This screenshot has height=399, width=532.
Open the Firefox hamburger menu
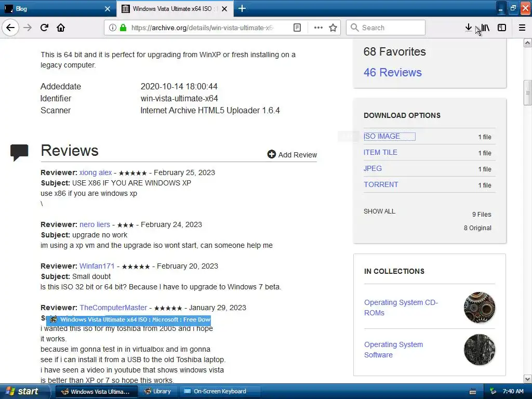point(522,28)
